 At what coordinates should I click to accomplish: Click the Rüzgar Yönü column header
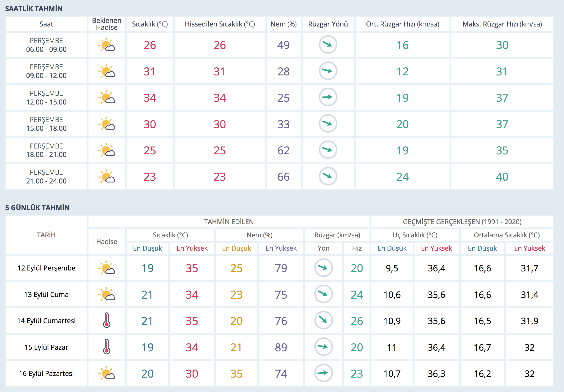[x=328, y=24]
